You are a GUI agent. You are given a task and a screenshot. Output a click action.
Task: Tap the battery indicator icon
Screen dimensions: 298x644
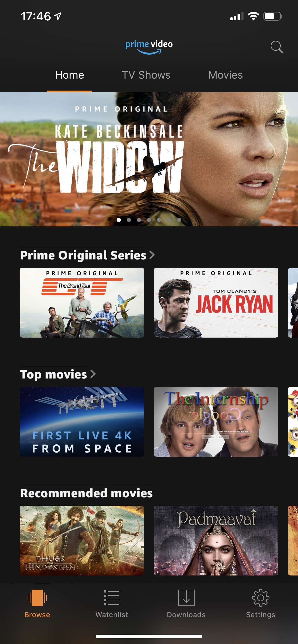coord(273,16)
